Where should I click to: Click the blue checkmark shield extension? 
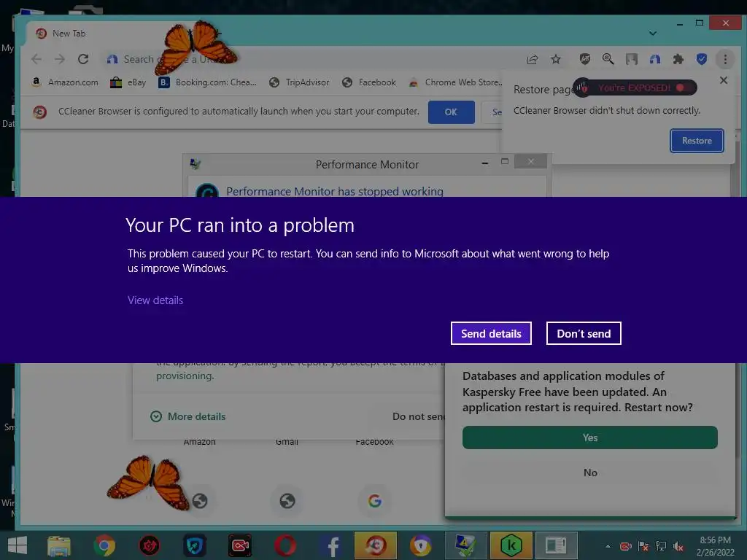pos(701,59)
